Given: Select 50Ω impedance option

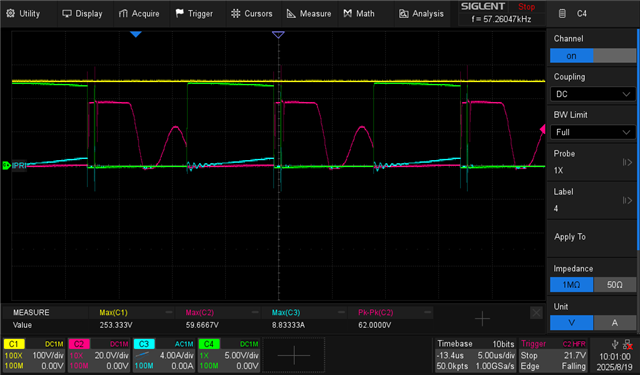Looking at the screenshot, I should click(x=614, y=284).
